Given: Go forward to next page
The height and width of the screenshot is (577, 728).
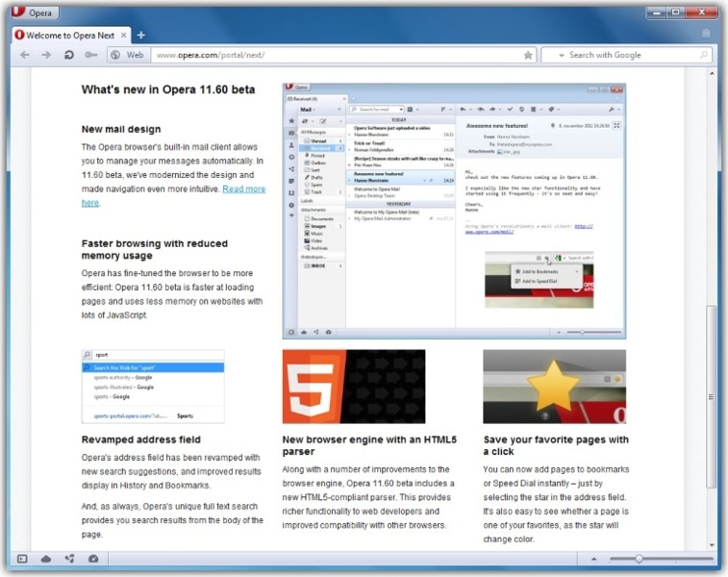Looking at the screenshot, I should (x=46, y=55).
